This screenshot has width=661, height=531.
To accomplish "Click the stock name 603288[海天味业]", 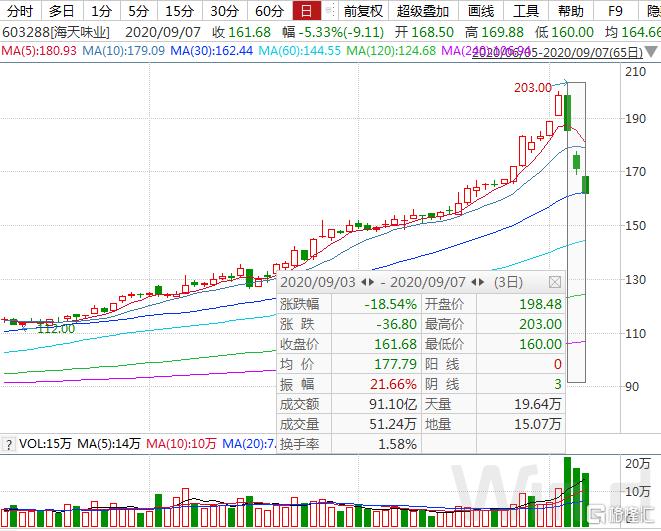I will pyautogui.click(x=56, y=32).
